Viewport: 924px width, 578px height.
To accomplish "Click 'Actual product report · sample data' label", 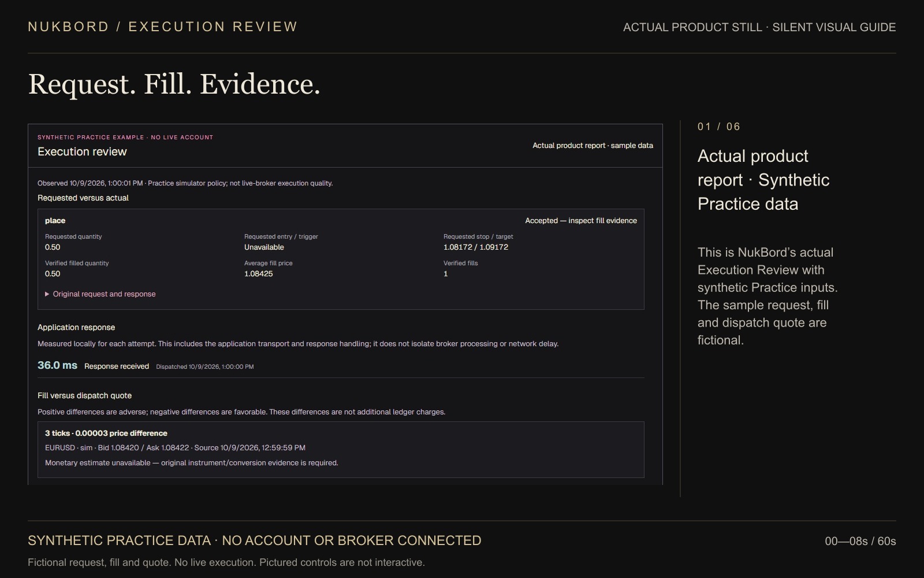I will point(593,146).
